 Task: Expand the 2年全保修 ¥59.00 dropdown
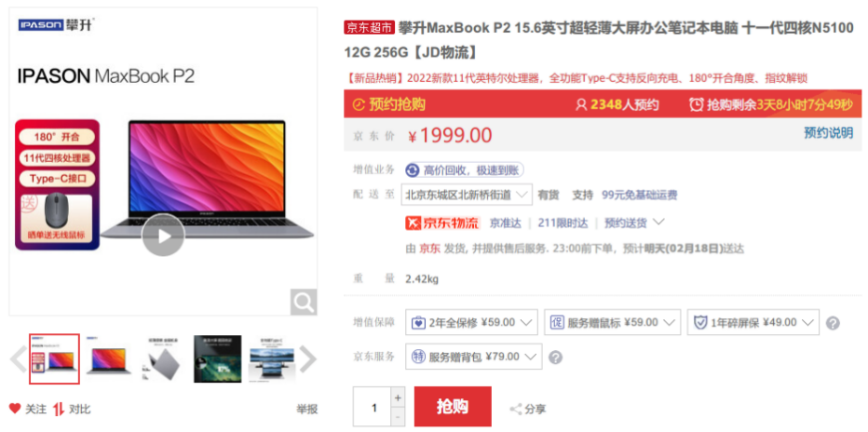(471, 322)
